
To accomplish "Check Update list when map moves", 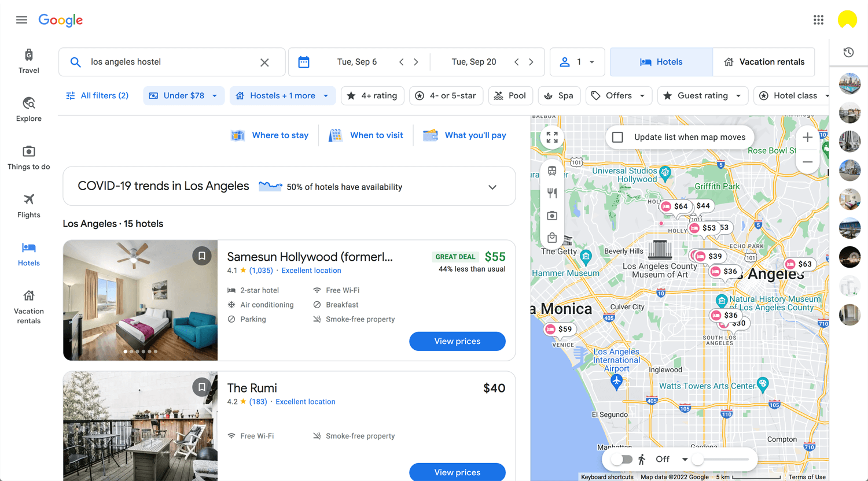I will click(x=618, y=138).
